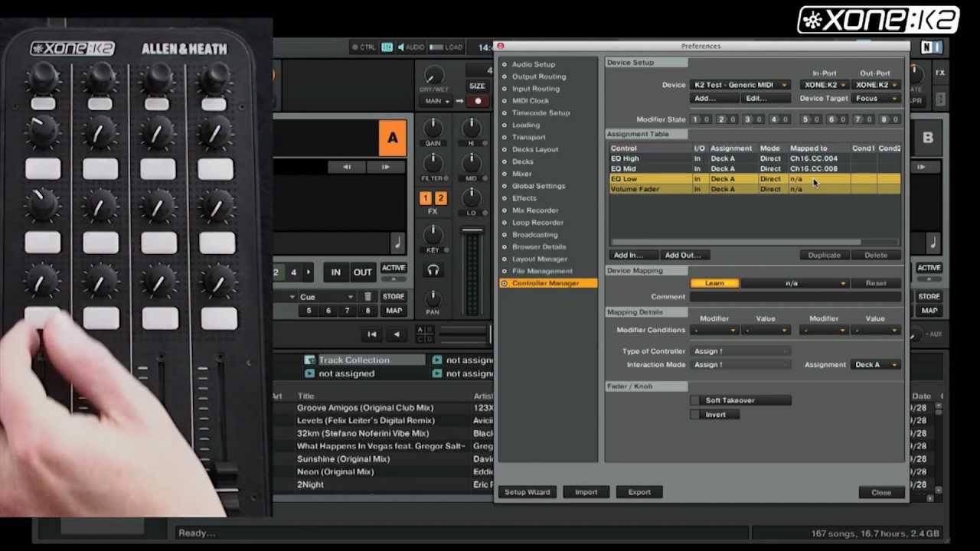Open the Interaction Mode dropdown

click(x=740, y=365)
